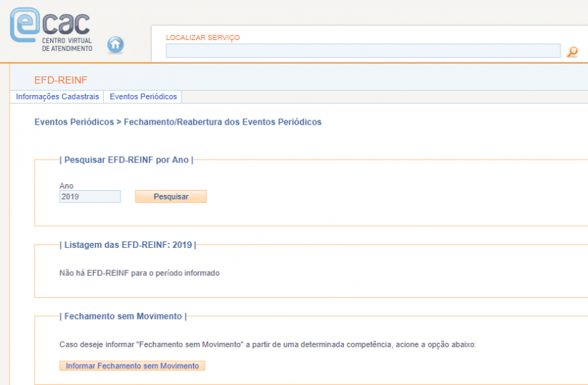This screenshot has width=588, height=385.
Task: Click the breadcrumb Eventos Periódicos > Fechamento/Reabertura
Action: click(178, 122)
